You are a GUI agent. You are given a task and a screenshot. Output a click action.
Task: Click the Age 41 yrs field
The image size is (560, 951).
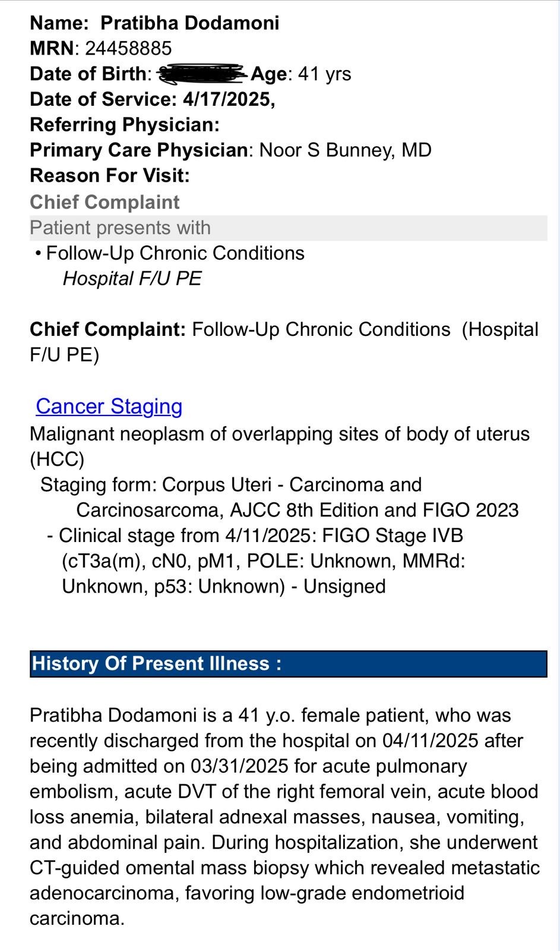coord(301,74)
